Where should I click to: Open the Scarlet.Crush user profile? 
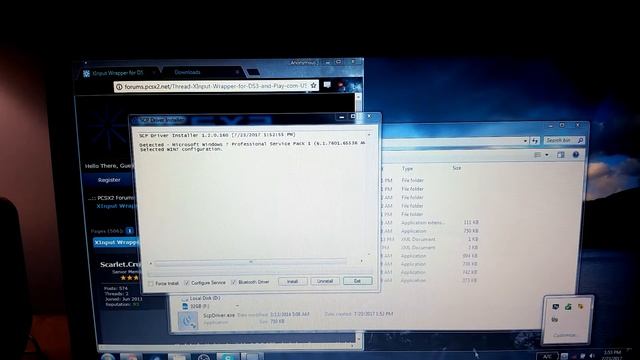coord(120,264)
